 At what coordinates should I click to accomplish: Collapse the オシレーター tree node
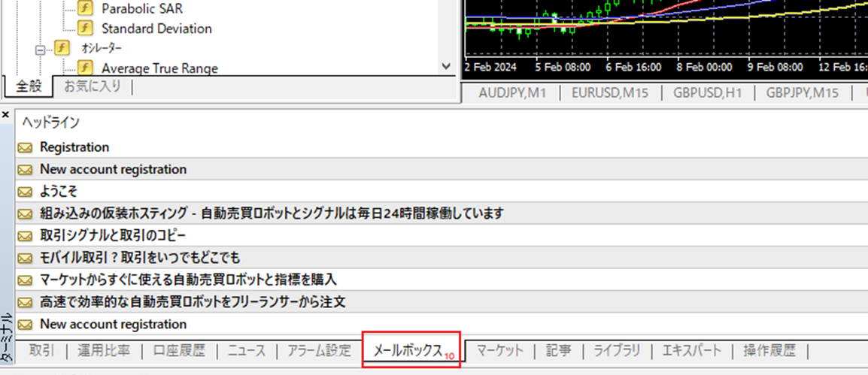point(40,49)
